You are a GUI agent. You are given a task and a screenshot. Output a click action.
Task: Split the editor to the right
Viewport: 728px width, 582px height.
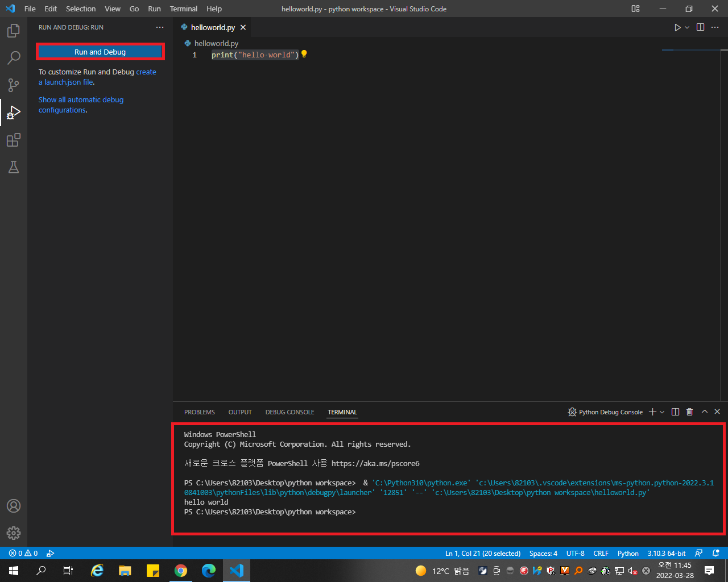(x=701, y=27)
